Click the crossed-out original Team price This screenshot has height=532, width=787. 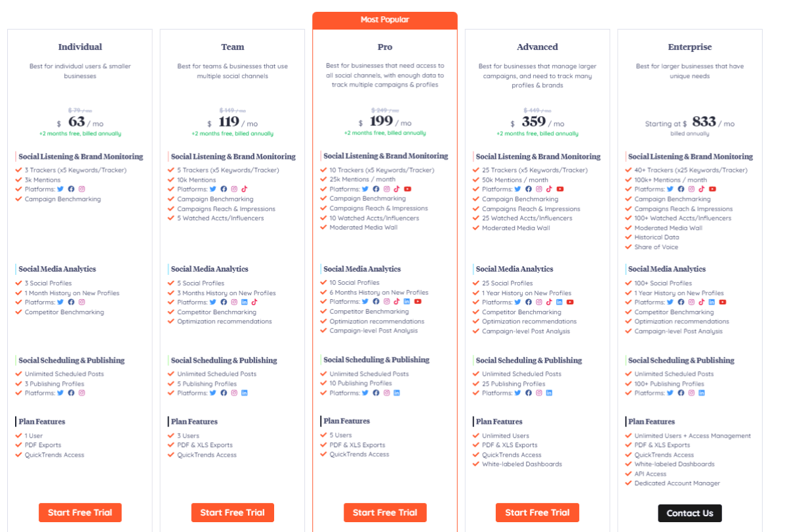click(232, 111)
